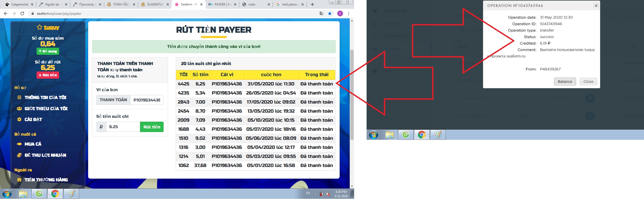Close the GLADIATUS tab
Viewport: 644px width, 204px height.
point(167,4)
